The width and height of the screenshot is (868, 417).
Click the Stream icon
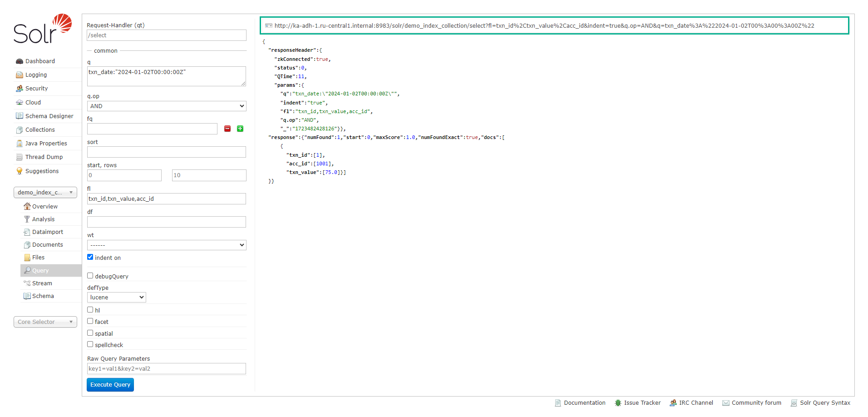pyautogui.click(x=27, y=283)
